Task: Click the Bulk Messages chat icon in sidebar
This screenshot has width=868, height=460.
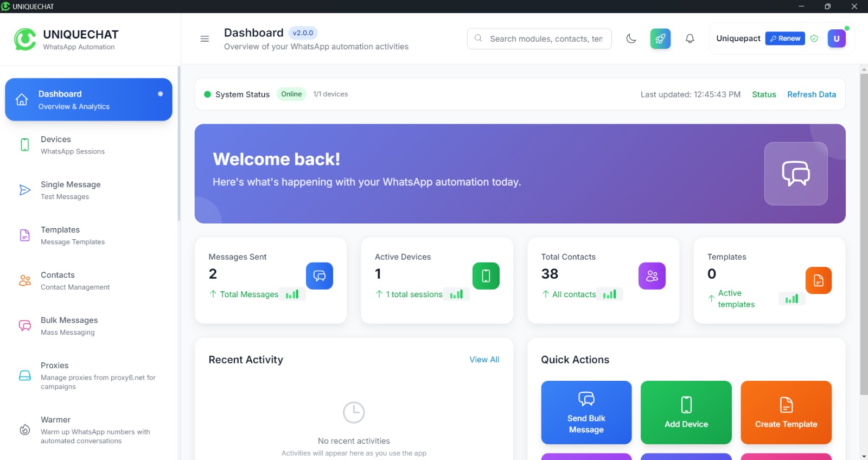Action: click(x=25, y=325)
